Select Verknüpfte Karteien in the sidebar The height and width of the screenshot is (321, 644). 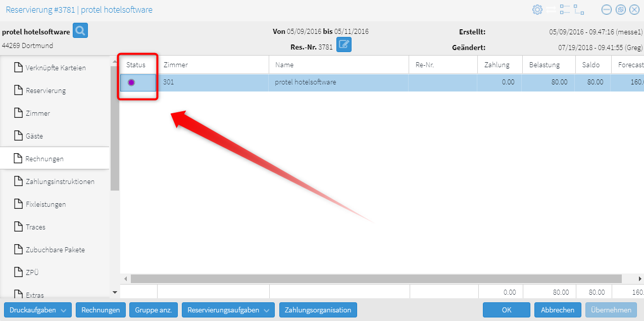pos(56,68)
